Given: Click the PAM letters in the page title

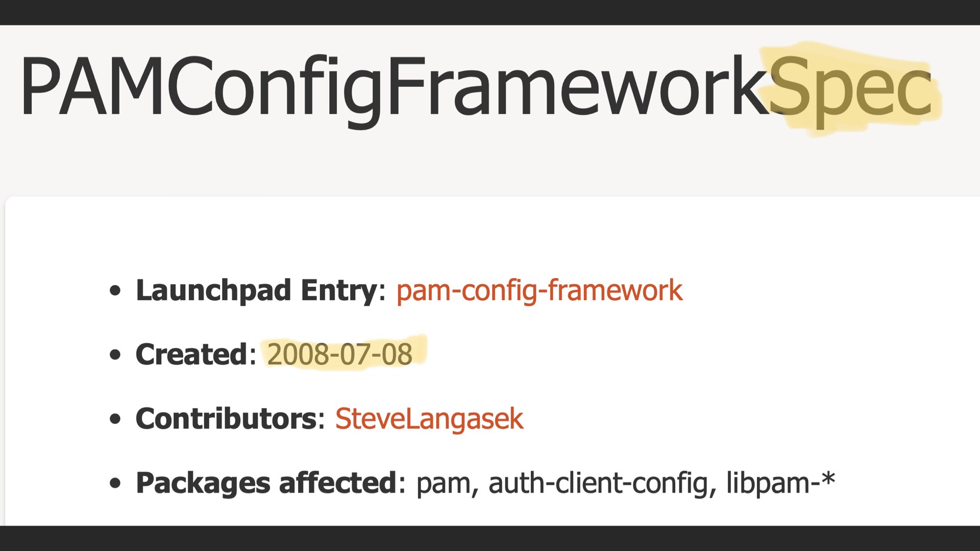Looking at the screenshot, I should [91, 86].
